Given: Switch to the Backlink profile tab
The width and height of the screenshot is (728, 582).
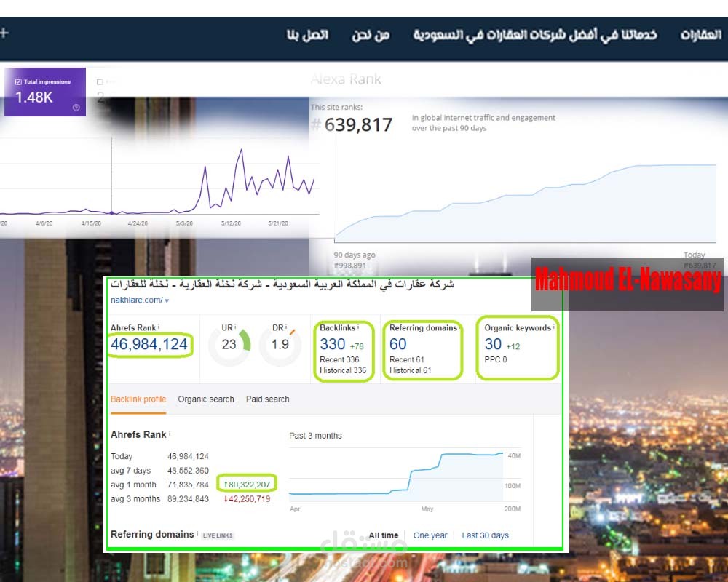Looking at the screenshot, I should click(x=138, y=399).
